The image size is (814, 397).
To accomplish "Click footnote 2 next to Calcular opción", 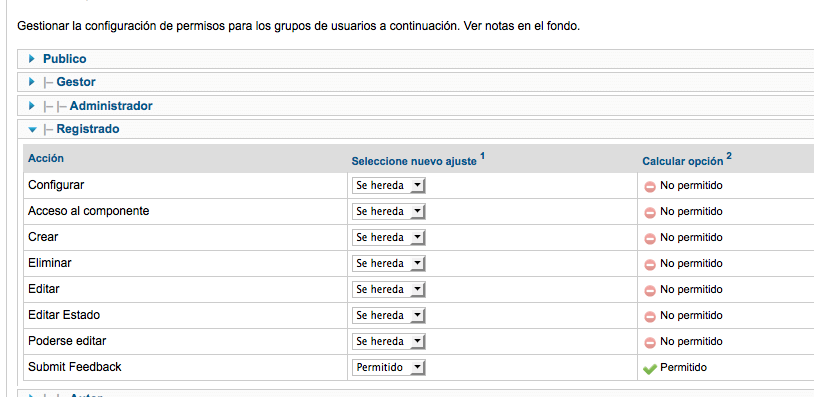I will 729,156.
